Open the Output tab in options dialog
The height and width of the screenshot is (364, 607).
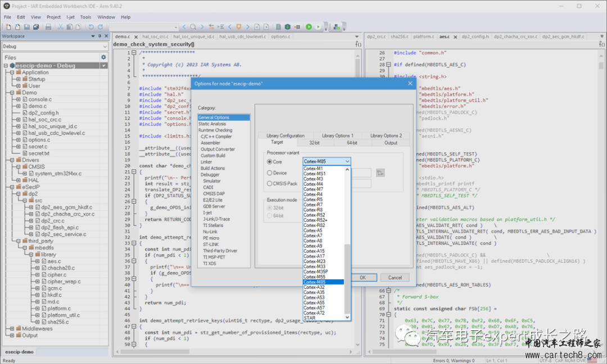click(391, 143)
